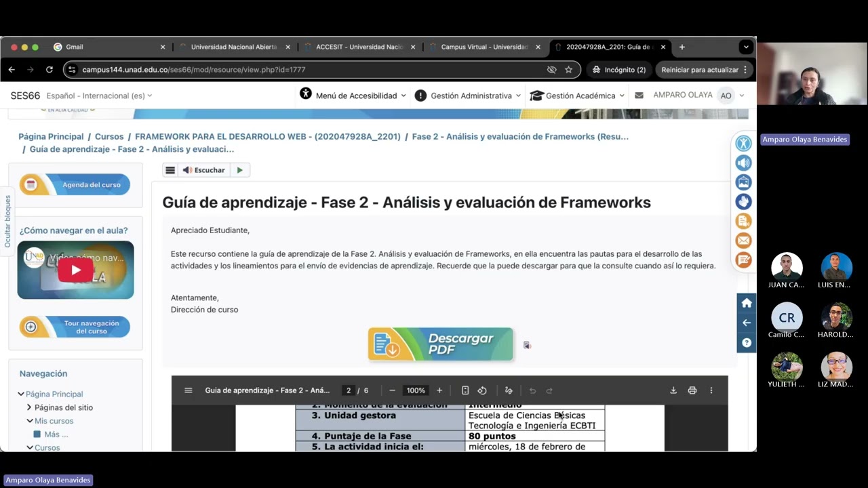Open Tour navegación del curso button
This screenshot has width=868, height=488.
click(x=75, y=327)
